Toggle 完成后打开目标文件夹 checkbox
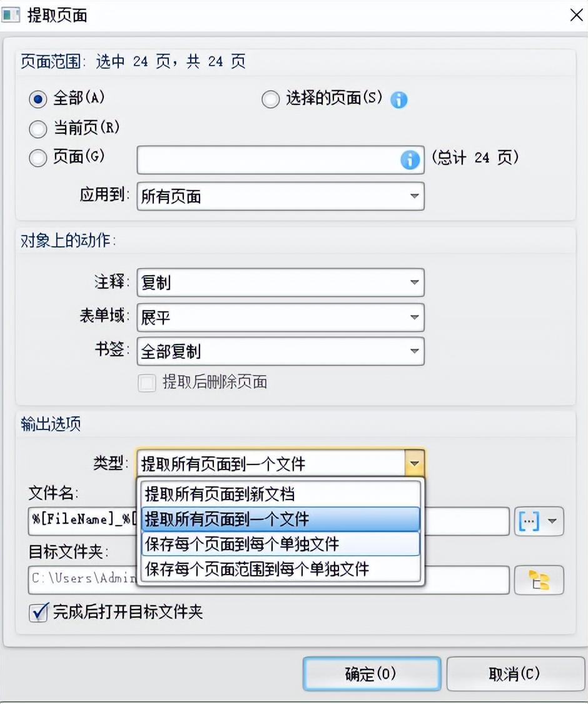588x704 pixels. pyautogui.click(x=39, y=612)
